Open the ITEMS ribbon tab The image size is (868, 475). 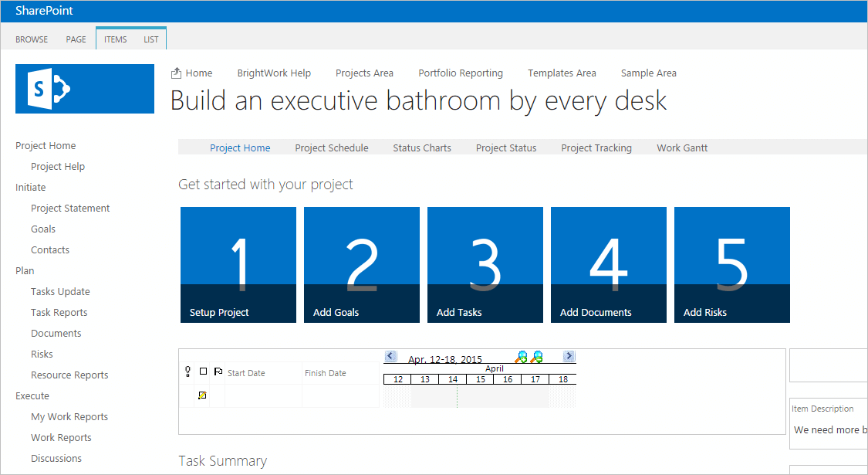click(x=115, y=39)
